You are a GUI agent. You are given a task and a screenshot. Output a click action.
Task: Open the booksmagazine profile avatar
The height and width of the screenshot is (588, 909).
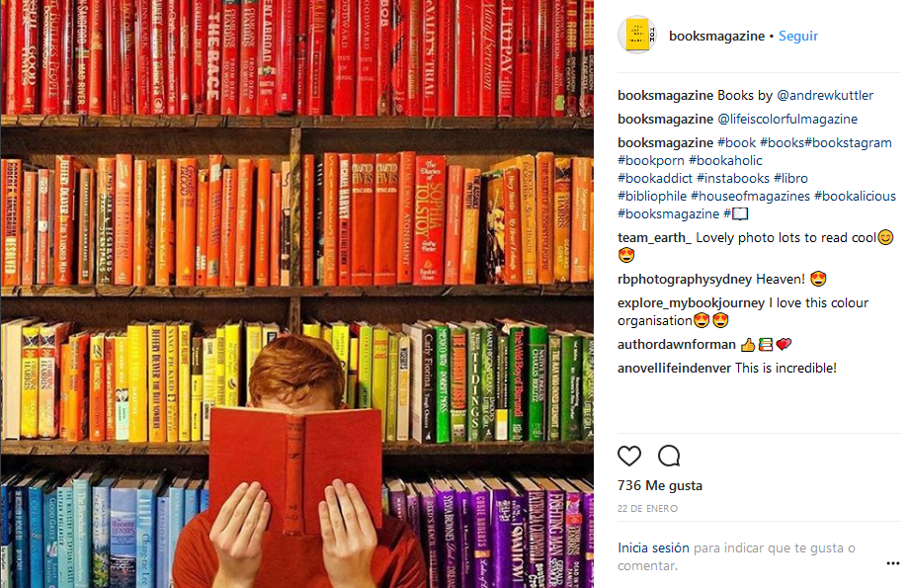point(637,36)
